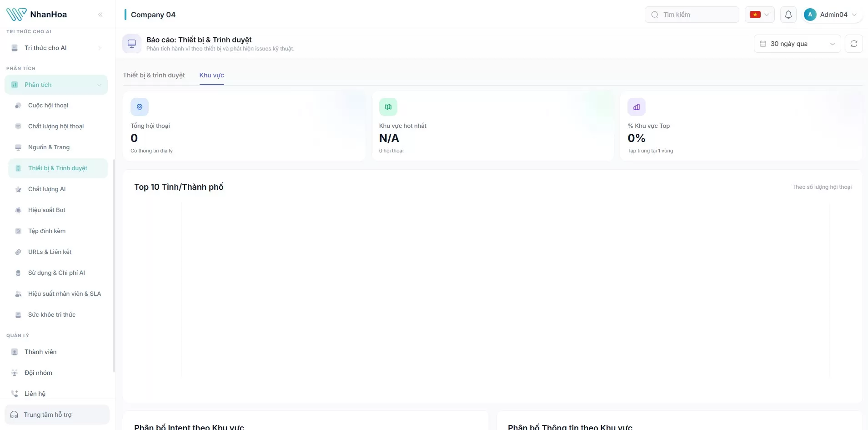
Task: Refresh the report with the reload icon
Action: (854, 44)
